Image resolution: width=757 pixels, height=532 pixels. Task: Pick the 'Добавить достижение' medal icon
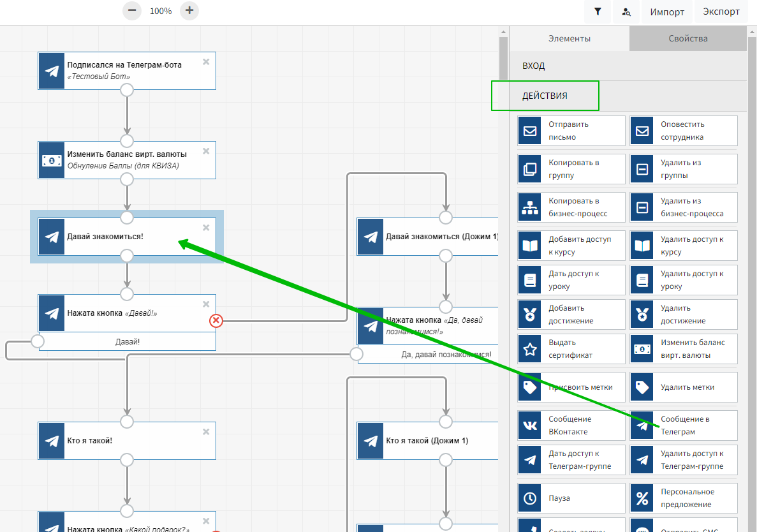click(530, 314)
